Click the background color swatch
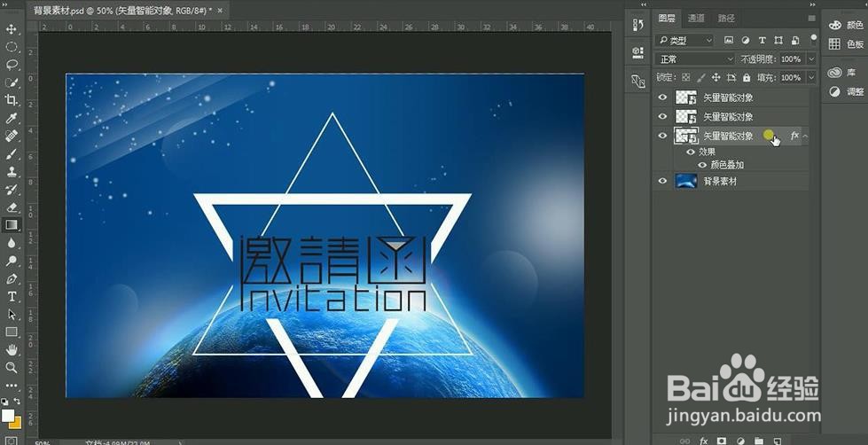 coord(16,423)
